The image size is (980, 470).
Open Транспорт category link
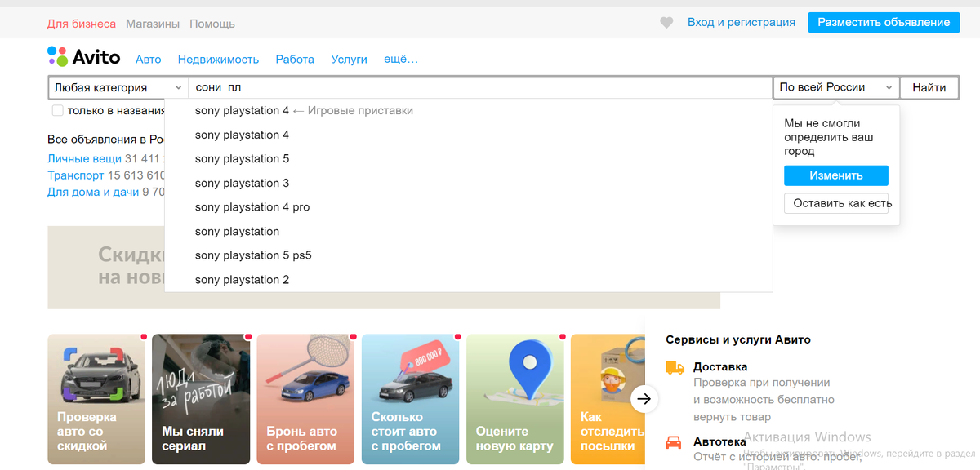pos(76,175)
